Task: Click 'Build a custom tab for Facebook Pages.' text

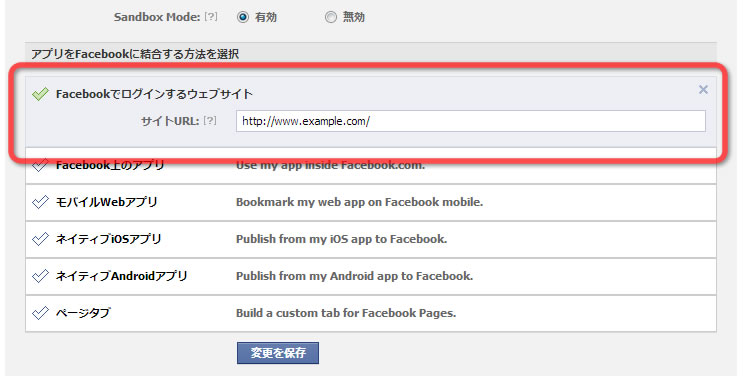Action: [346, 313]
